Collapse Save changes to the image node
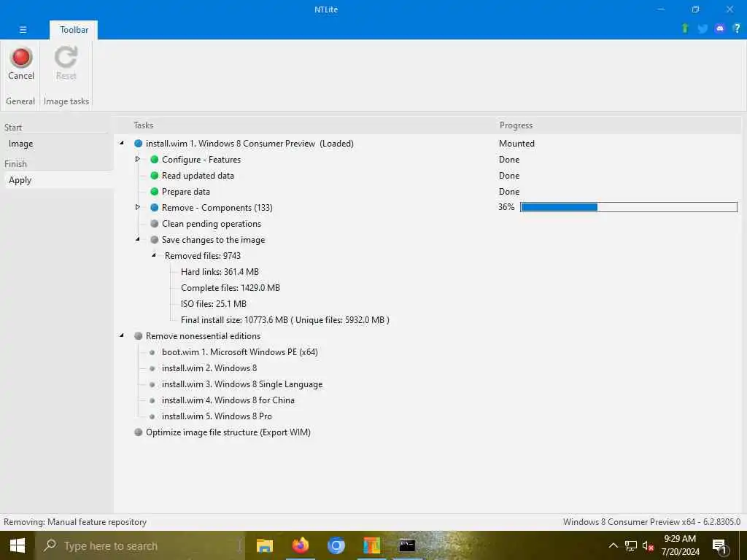Image resolution: width=747 pixels, height=560 pixels. [x=138, y=239]
